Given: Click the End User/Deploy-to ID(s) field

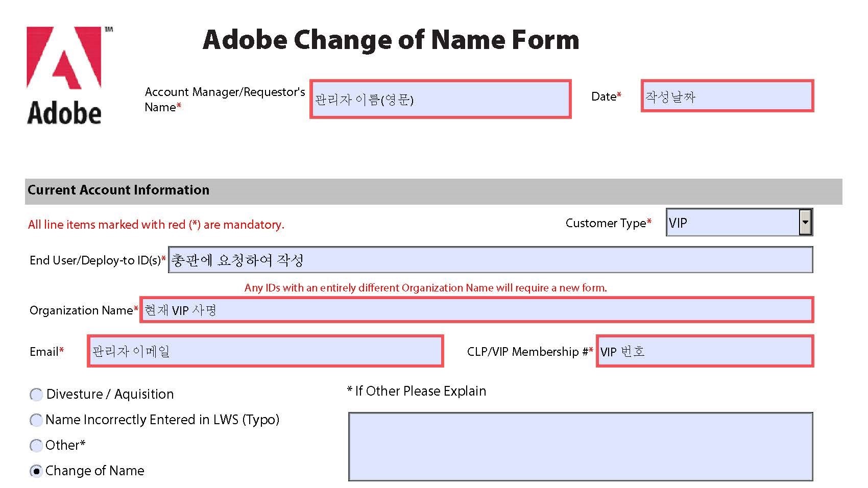Looking at the screenshot, I should [490, 260].
